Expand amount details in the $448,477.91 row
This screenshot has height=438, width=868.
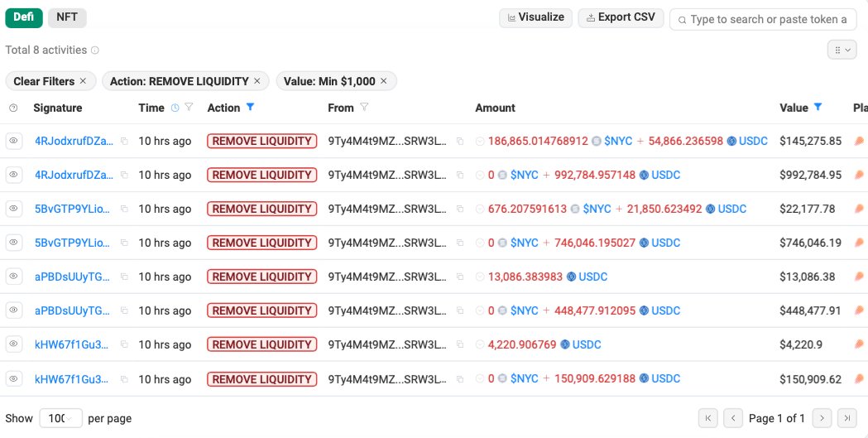coord(480,310)
